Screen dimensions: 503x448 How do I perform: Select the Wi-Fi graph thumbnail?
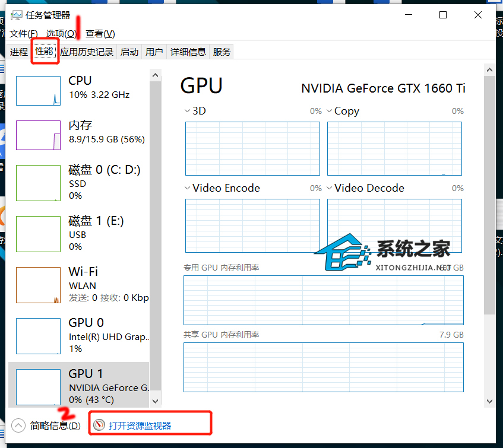click(38, 285)
